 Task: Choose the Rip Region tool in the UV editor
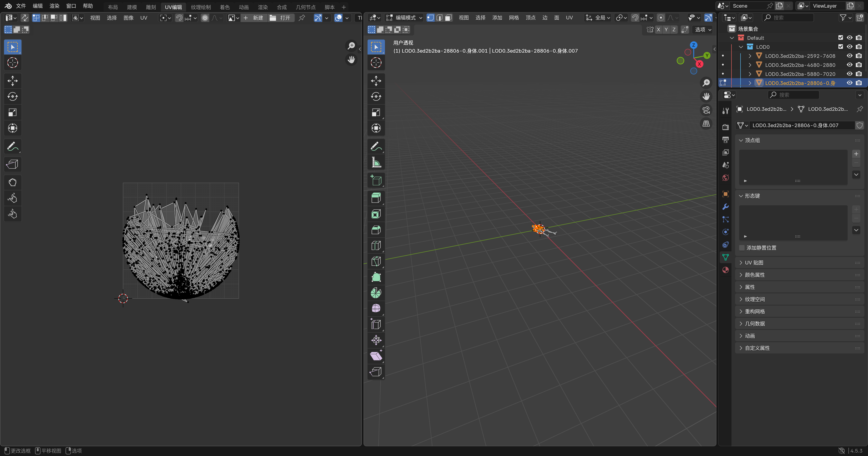coord(13,164)
